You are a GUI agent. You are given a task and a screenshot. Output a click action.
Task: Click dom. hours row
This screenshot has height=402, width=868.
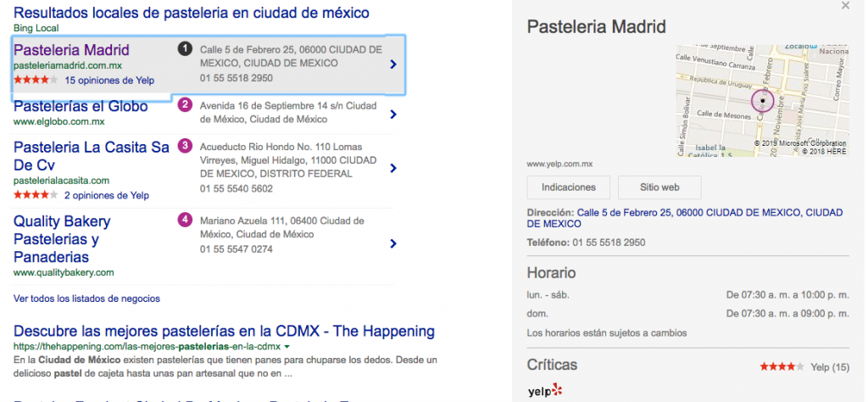(x=687, y=314)
